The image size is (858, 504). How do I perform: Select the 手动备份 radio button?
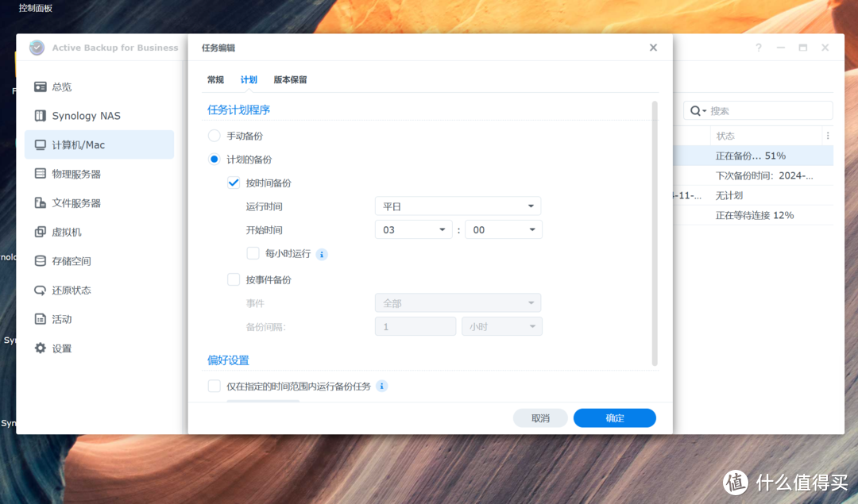point(213,135)
